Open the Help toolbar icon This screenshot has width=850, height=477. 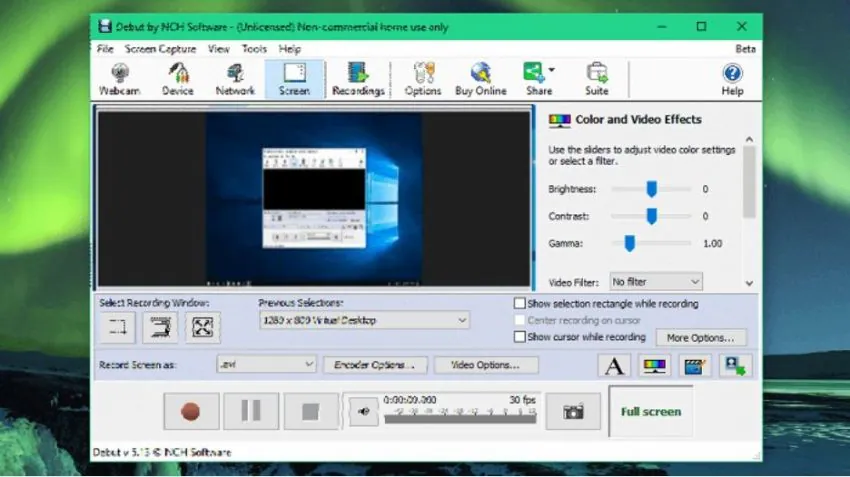(x=732, y=79)
